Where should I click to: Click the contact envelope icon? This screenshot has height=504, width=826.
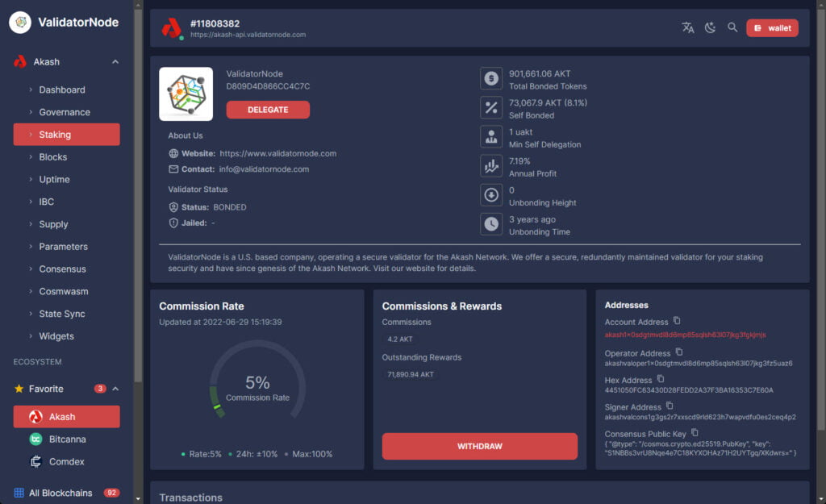click(x=173, y=169)
